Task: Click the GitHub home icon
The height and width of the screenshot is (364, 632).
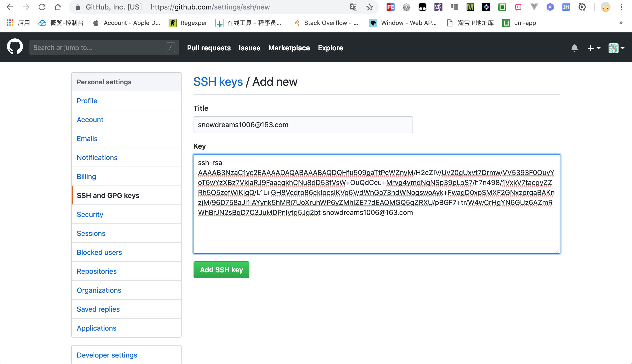Action: tap(14, 48)
